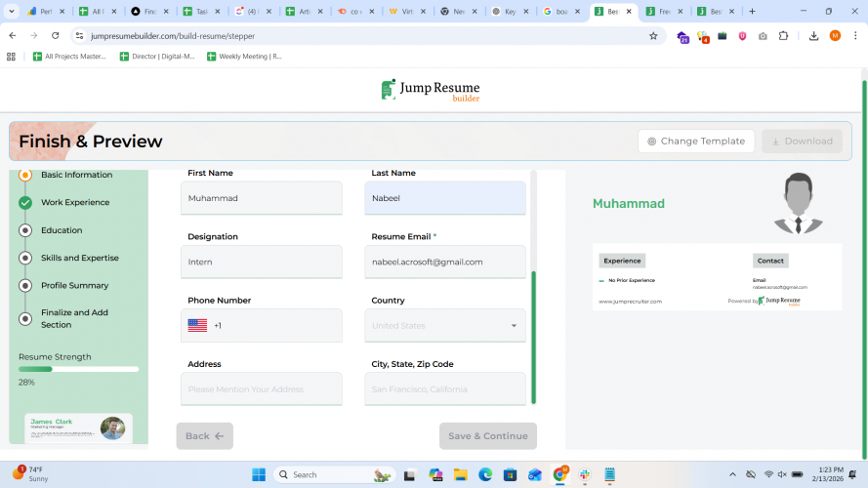This screenshot has width=868, height=488.
Task: Open Slack from taskbar
Action: (585, 474)
